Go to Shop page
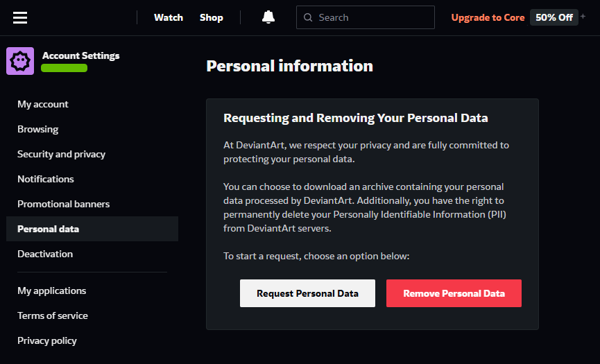The image size is (600, 364). point(212,17)
